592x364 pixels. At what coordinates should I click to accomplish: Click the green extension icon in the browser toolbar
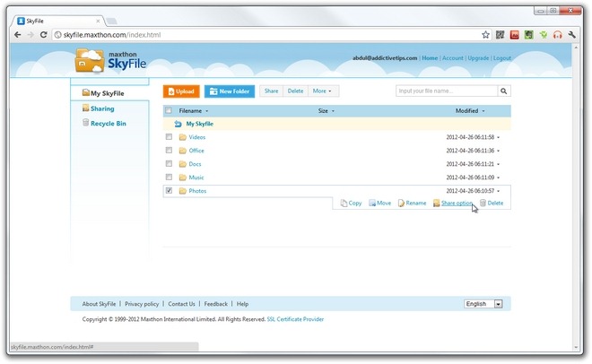point(528,35)
